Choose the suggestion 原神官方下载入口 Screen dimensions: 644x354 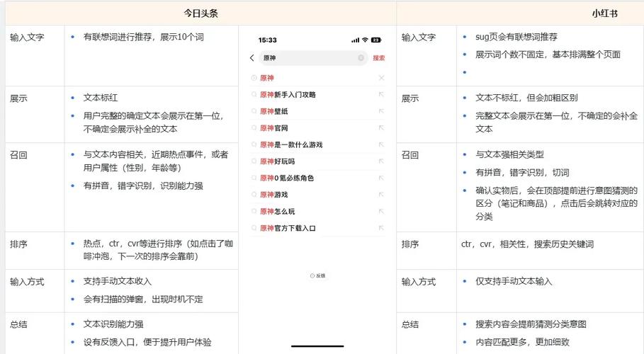coord(288,228)
